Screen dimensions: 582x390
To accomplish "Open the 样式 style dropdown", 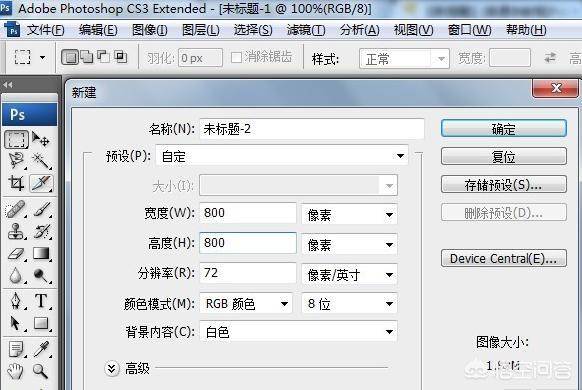I will coord(404,59).
